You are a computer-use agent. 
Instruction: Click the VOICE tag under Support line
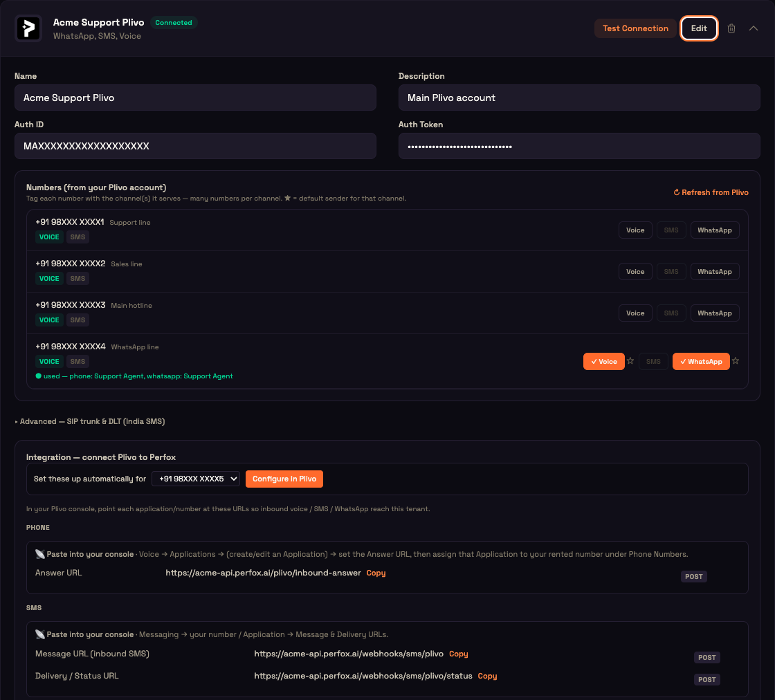coord(49,237)
